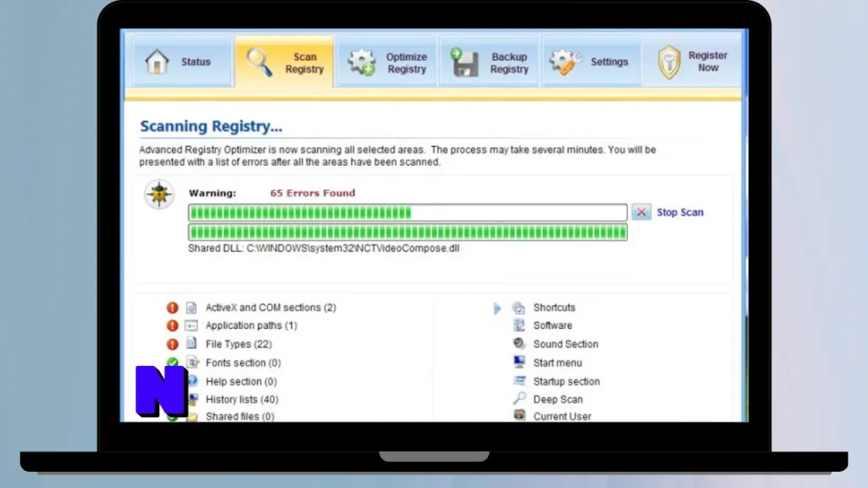Click the upper scan progress bar

point(408,213)
